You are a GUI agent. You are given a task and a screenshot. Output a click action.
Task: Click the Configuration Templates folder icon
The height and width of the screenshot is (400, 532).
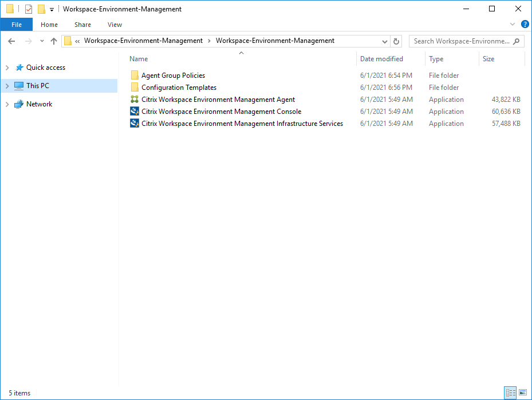coord(135,88)
